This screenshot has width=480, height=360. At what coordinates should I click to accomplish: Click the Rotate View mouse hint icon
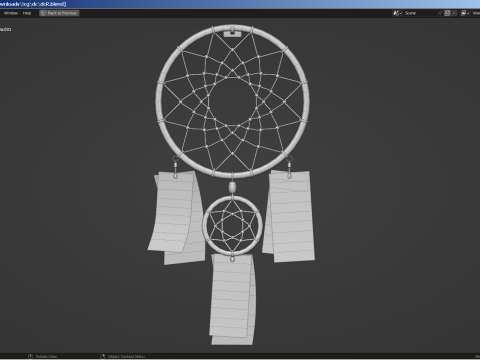click(x=30, y=356)
